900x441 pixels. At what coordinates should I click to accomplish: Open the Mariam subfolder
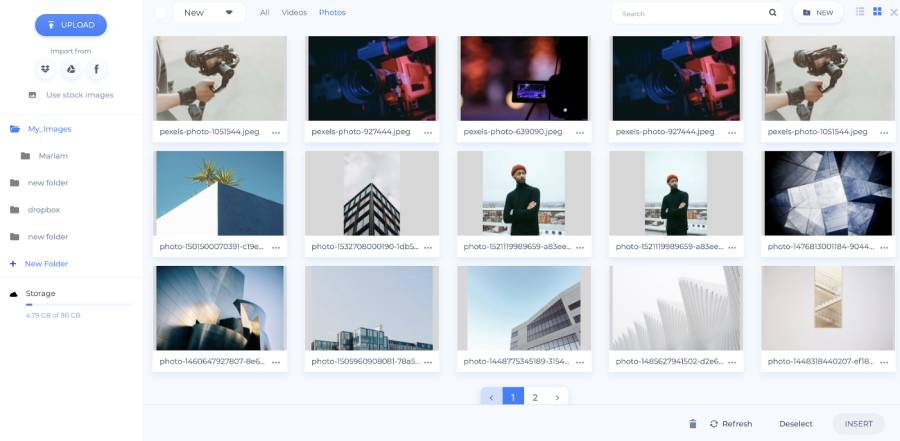point(44,156)
